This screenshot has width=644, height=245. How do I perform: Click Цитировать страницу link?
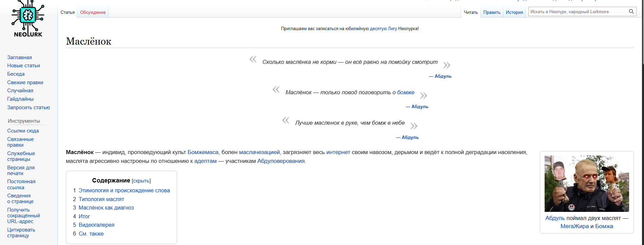pos(21,232)
